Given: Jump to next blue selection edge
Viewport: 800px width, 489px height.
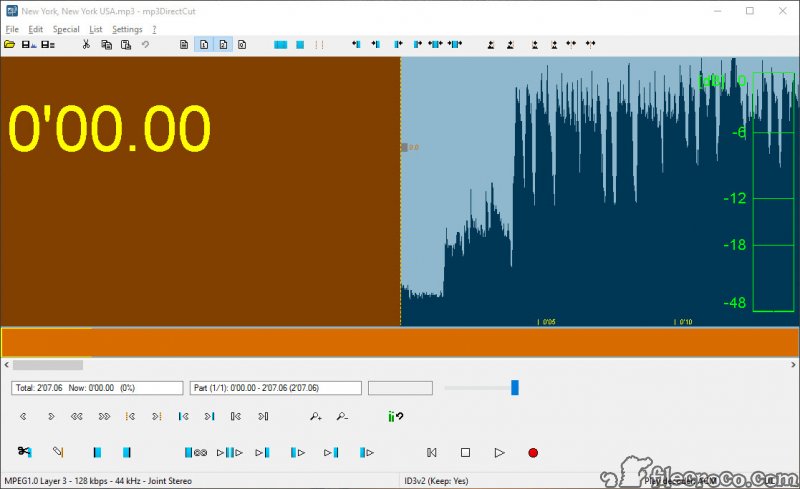Looking at the screenshot, I should click(210, 417).
